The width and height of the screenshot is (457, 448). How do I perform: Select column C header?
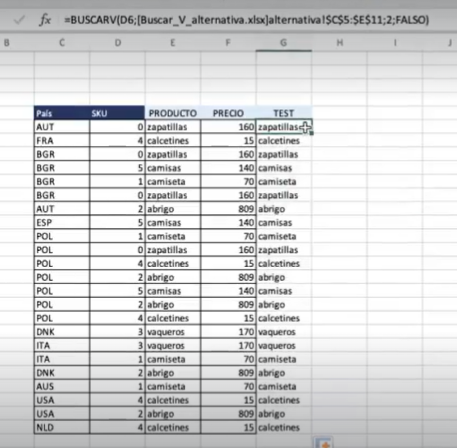tap(62, 43)
